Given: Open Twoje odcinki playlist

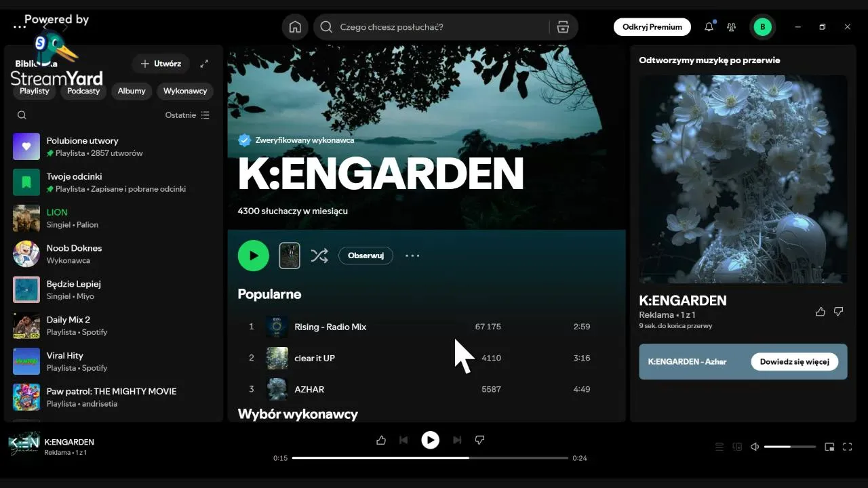Looking at the screenshot, I should pyautogui.click(x=113, y=182).
